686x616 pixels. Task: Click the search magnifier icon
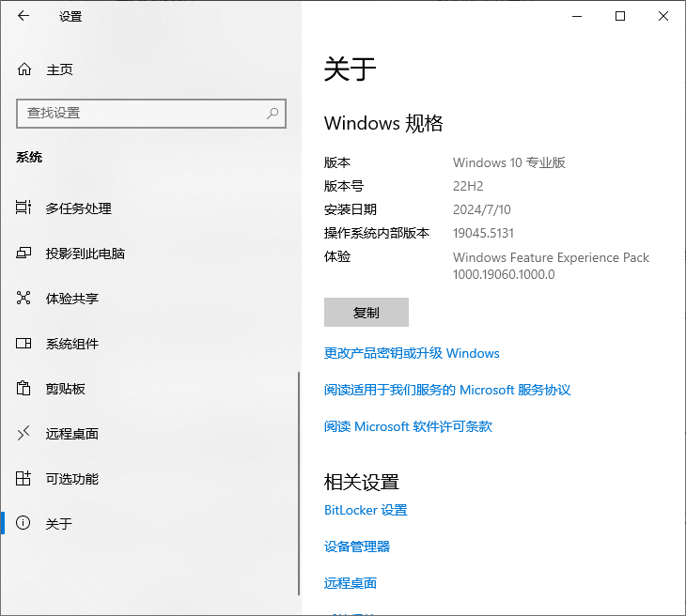pyautogui.click(x=273, y=113)
